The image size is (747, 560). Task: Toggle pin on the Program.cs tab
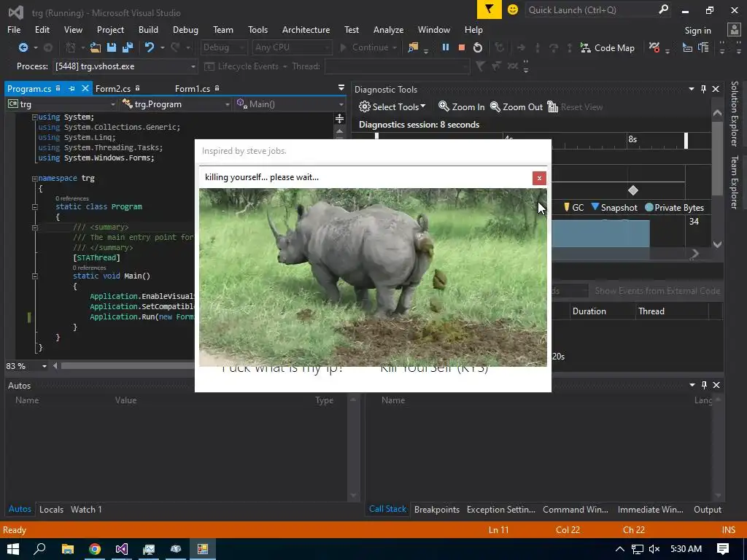click(x=71, y=89)
